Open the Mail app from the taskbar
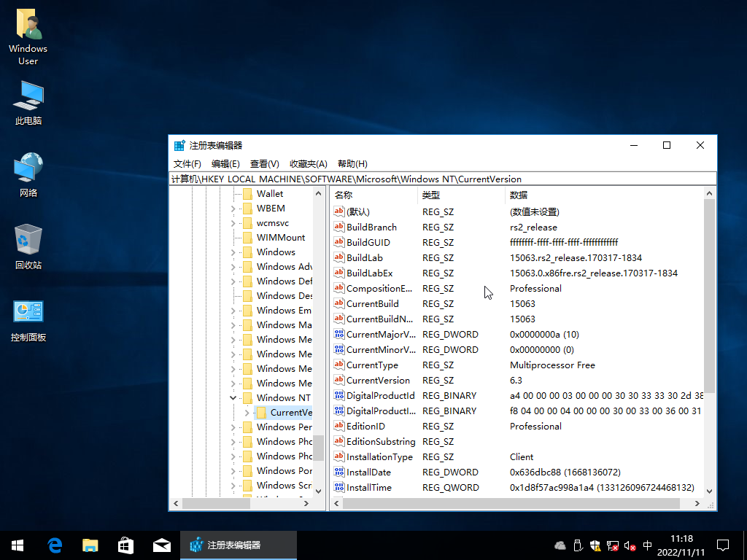The height and width of the screenshot is (560, 747). 162,545
